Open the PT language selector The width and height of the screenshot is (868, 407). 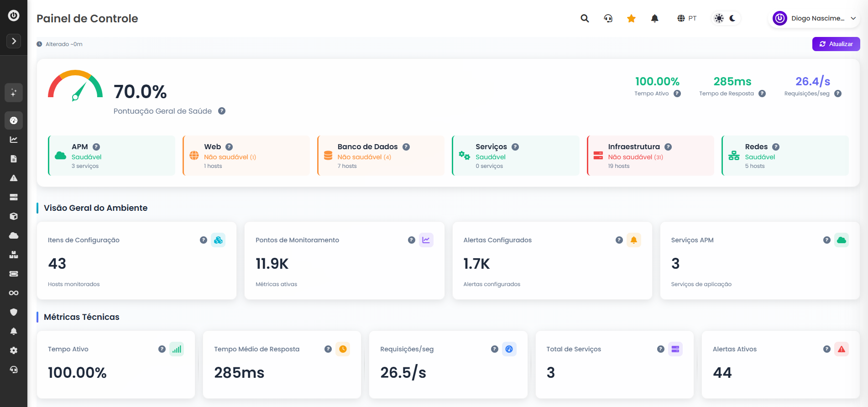point(687,18)
